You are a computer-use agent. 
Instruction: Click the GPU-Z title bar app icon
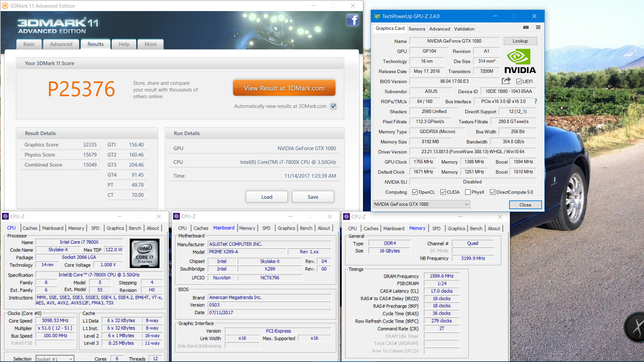point(377,16)
